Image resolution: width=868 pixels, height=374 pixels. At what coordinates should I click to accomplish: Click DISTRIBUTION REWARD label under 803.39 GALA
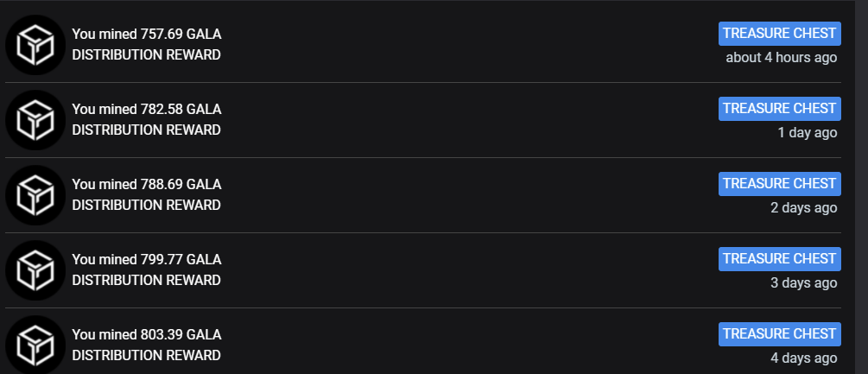[x=146, y=355]
